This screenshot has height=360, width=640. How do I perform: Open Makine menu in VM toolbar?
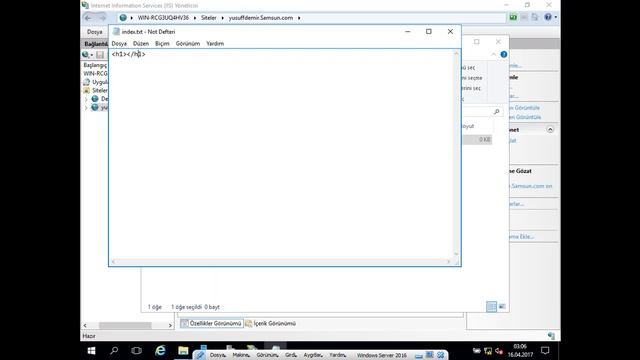point(241,355)
